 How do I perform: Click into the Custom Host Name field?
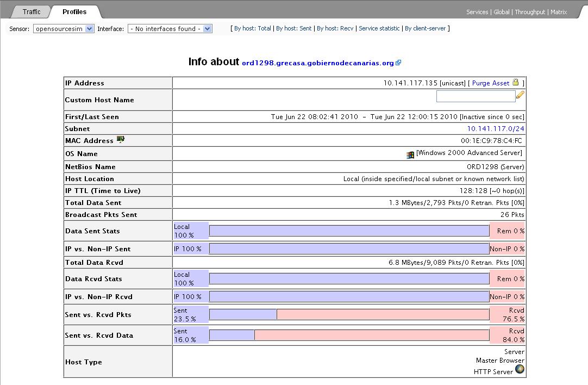click(476, 97)
